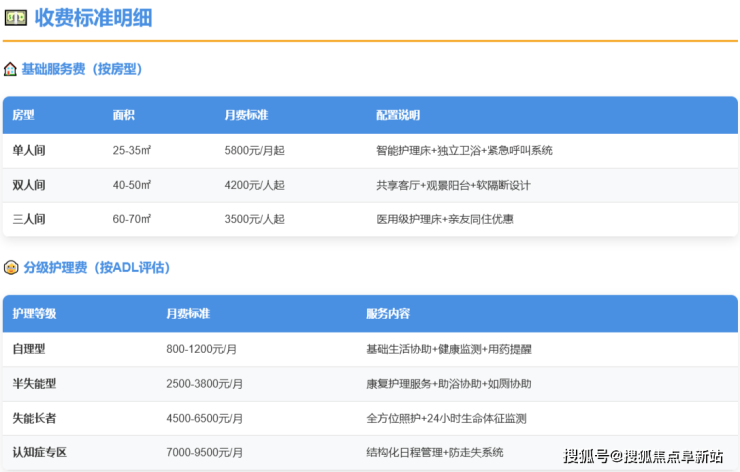Select the 房型 column header
The image size is (740, 472).
23,115
